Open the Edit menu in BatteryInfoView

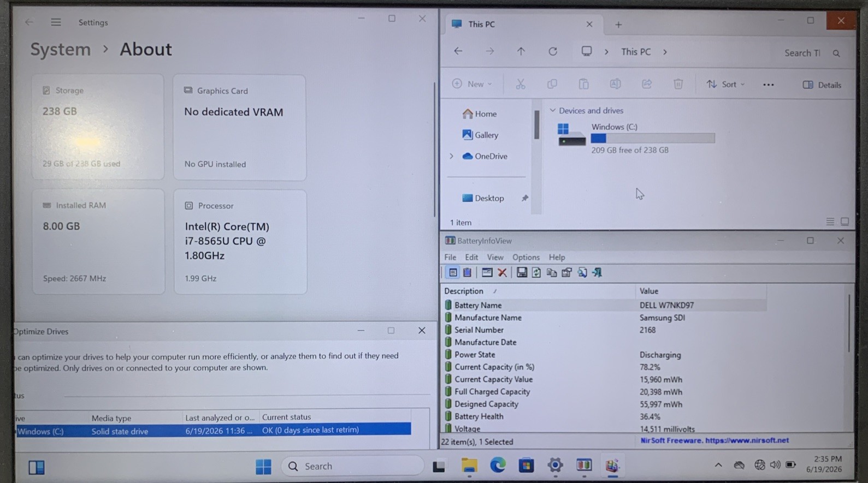click(471, 257)
